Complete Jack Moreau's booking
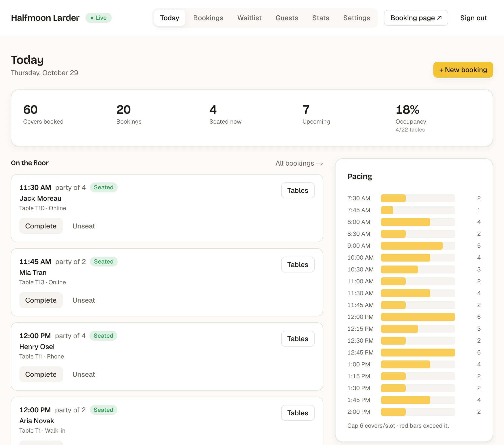The width and height of the screenshot is (504, 445). [x=41, y=226]
